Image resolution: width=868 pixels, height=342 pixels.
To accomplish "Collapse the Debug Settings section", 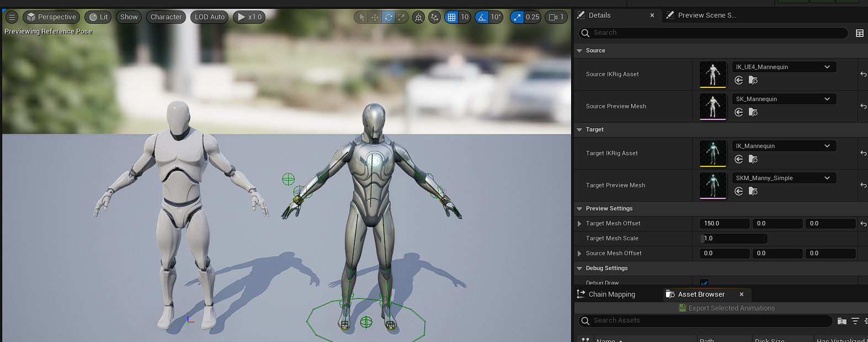I will 579,268.
